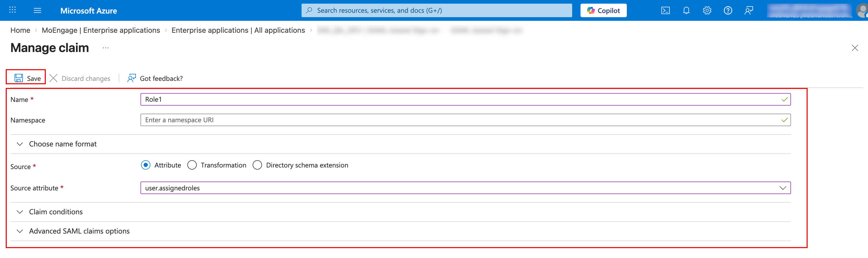
Task: Expand the Claim conditions section
Action: click(56, 212)
